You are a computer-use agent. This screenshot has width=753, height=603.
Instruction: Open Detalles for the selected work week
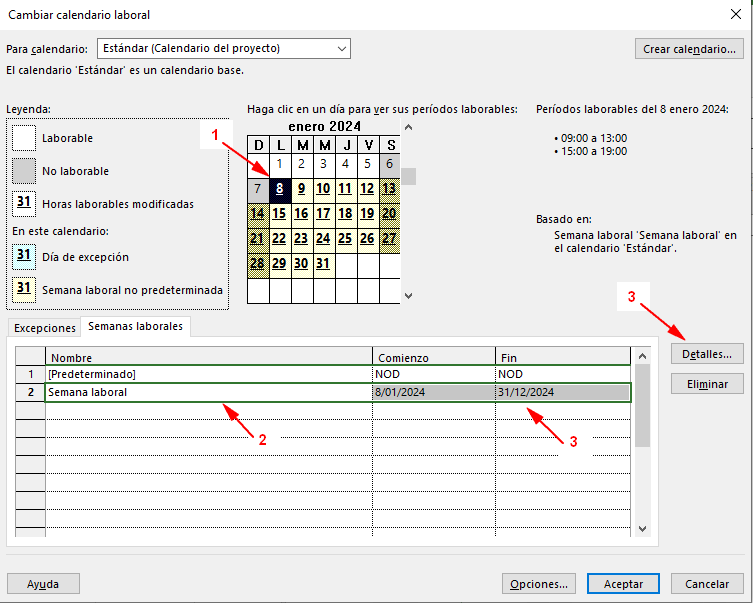[707, 353]
